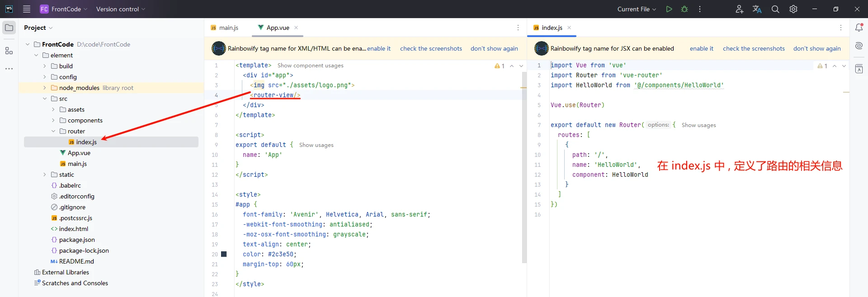
Task: Open the Structure tool window icon
Action: pos(9,51)
